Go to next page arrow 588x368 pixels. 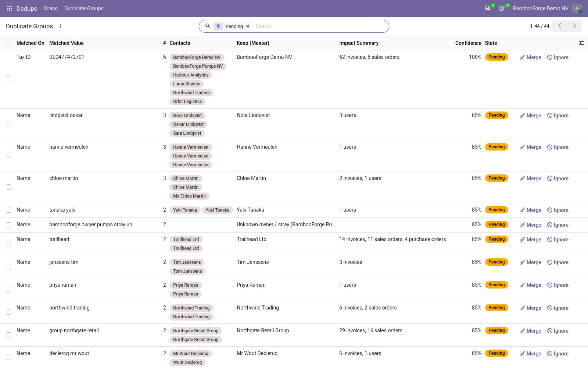(x=575, y=26)
